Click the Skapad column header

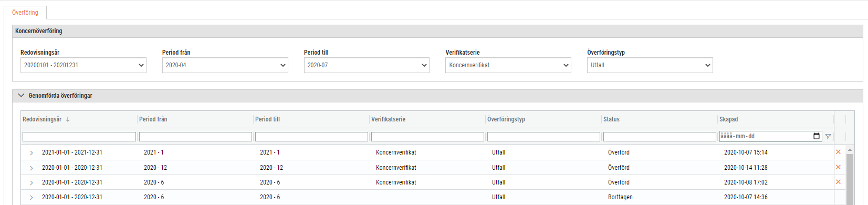(728, 119)
